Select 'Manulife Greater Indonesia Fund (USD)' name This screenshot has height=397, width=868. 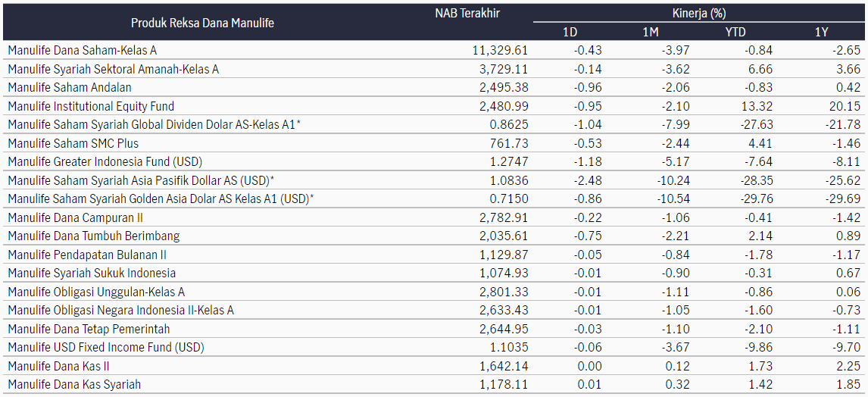(x=105, y=162)
